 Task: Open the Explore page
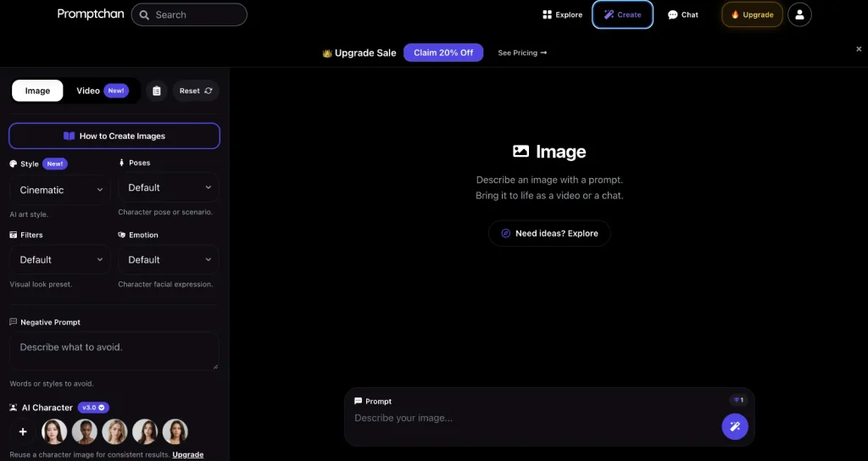[563, 15]
